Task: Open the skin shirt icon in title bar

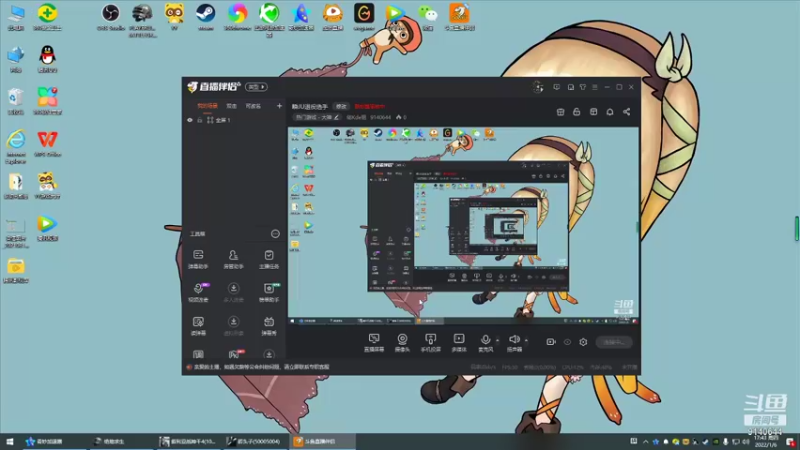Action: (583, 87)
